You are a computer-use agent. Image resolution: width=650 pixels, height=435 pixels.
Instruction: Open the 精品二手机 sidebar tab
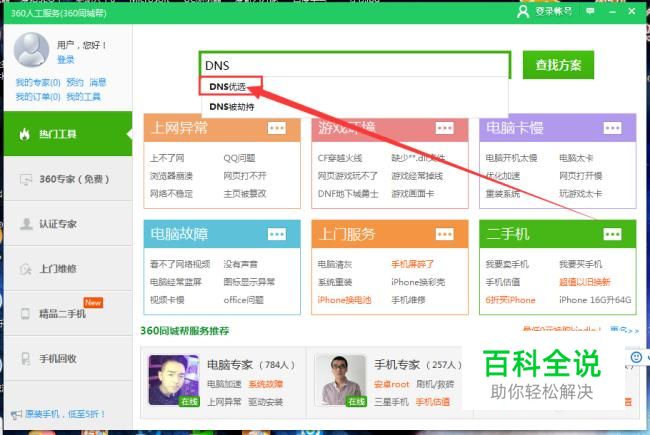[68, 313]
